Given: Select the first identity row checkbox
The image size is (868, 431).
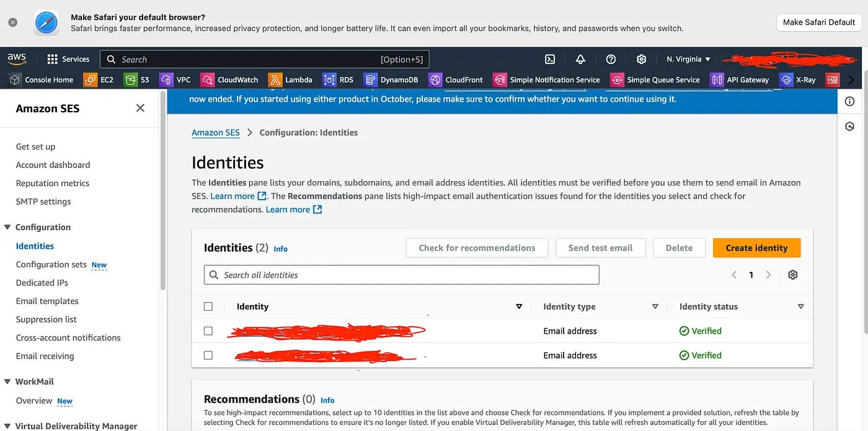Looking at the screenshot, I should coord(208,331).
